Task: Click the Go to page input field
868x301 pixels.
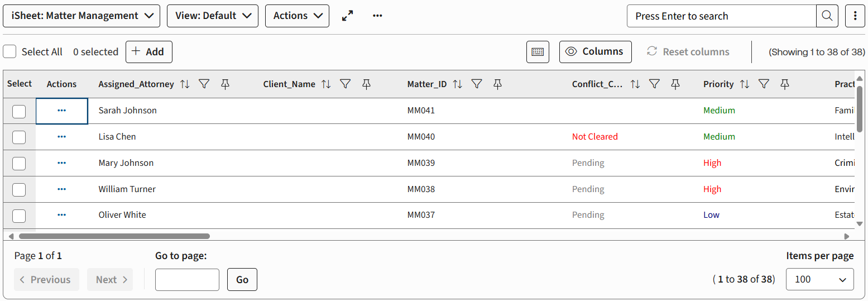Action: point(187,280)
